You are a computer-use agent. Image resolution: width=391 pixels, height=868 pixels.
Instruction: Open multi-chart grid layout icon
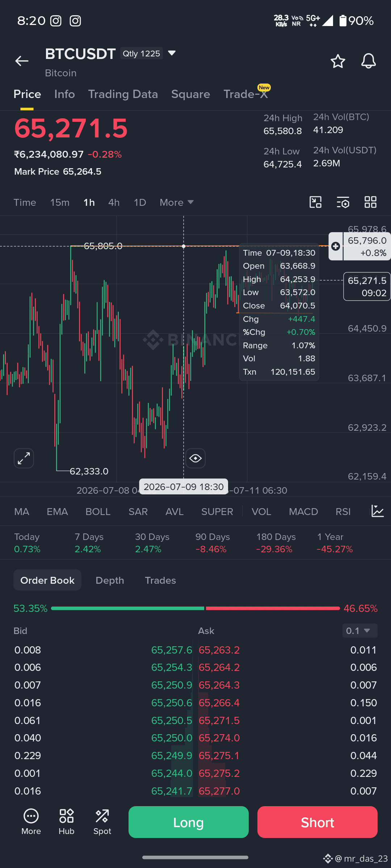tap(370, 202)
